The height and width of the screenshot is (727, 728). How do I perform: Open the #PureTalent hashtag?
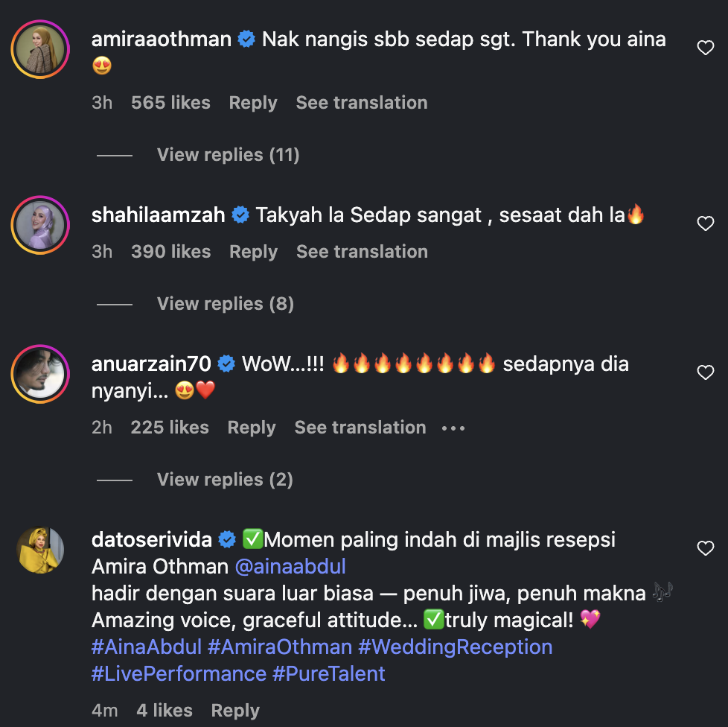329,673
